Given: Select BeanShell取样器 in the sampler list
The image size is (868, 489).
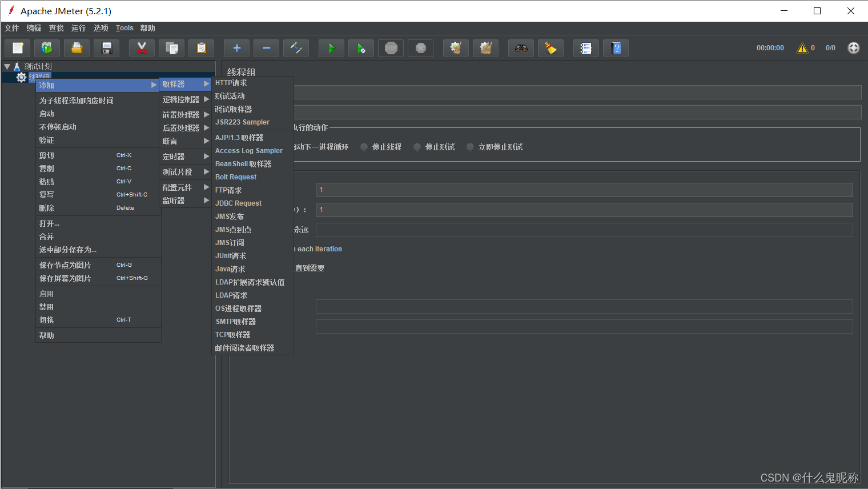Looking at the screenshot, I should click(x=252, y=164).
